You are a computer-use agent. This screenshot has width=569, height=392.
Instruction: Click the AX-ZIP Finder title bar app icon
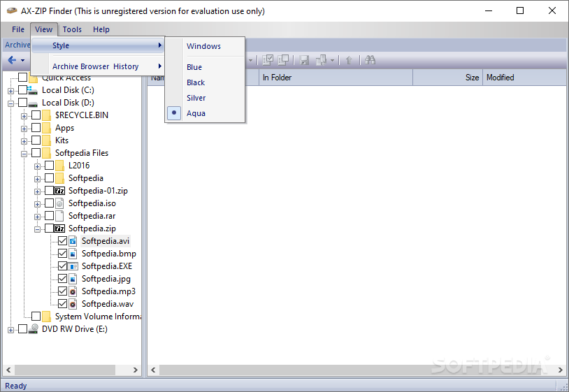pos(12,11)
